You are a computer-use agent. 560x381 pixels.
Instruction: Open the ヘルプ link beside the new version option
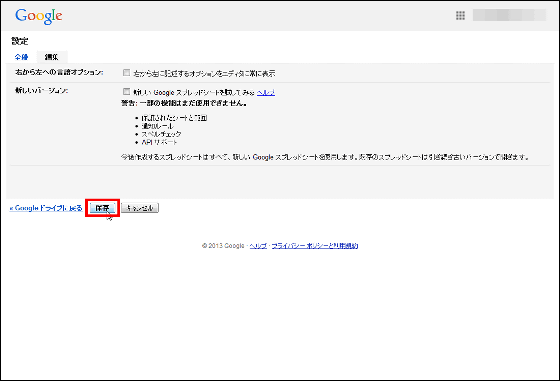[266, 92]
